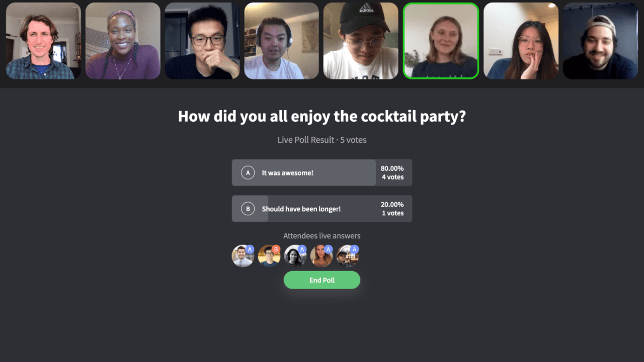Click the 80.00% 4 votes result
Screen dimensions: 644x362
coord(392,172)
